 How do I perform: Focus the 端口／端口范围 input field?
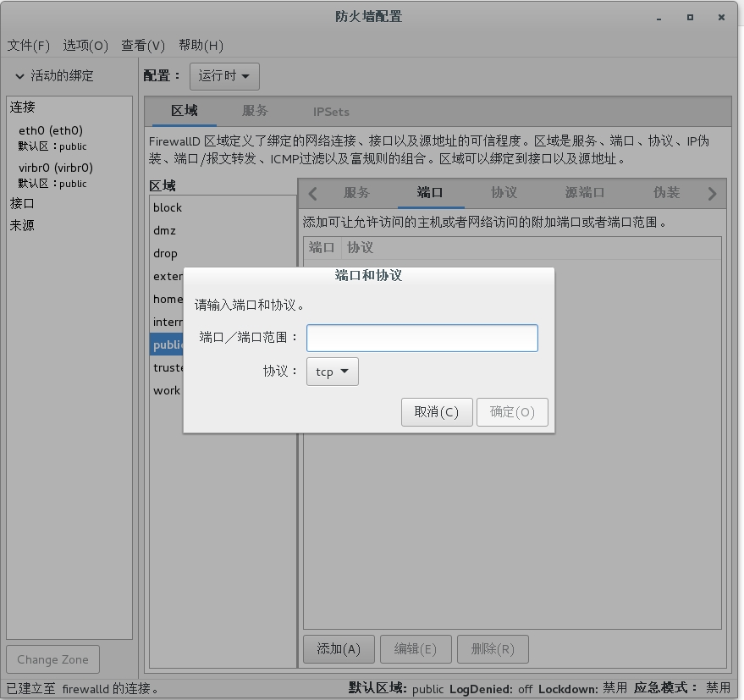pyautogui.click(x=422, y=338)
